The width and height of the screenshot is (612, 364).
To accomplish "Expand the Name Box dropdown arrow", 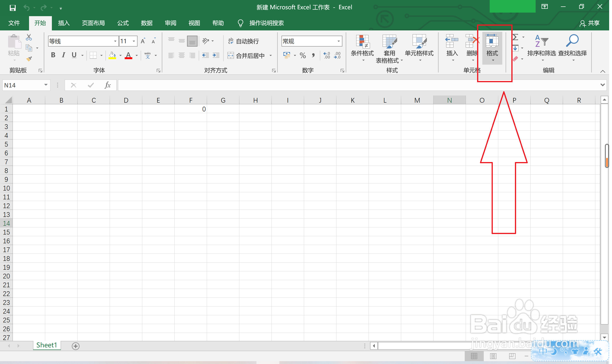I will pos(46,85).
